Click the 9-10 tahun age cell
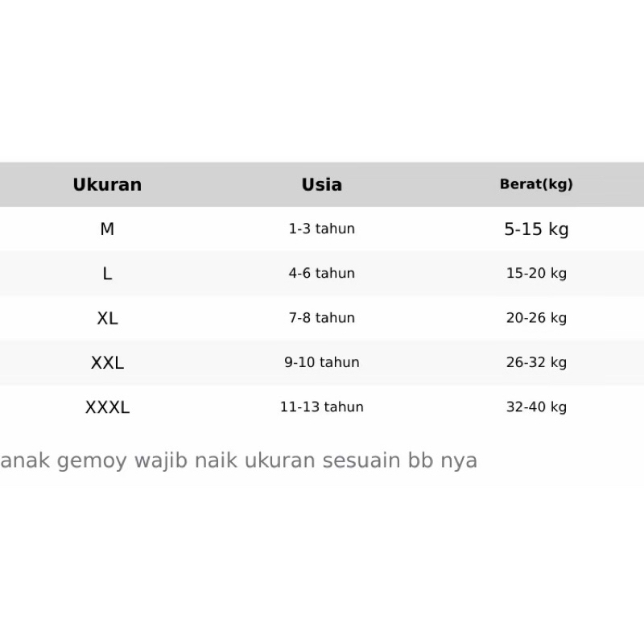644x644 pixels. coord(322,362)
